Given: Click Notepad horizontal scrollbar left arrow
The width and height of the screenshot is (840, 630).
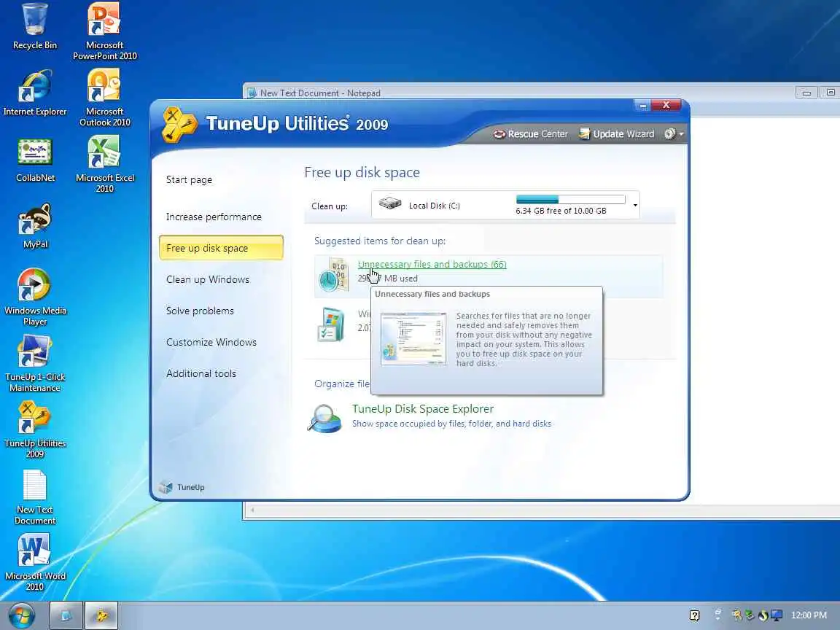Looking at the screenshot, I should coord(252,510).
